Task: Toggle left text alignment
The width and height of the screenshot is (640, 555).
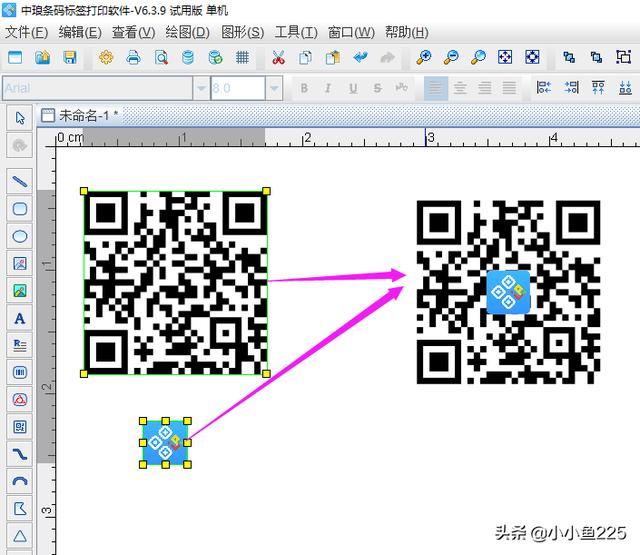Action: coord(435,89)
